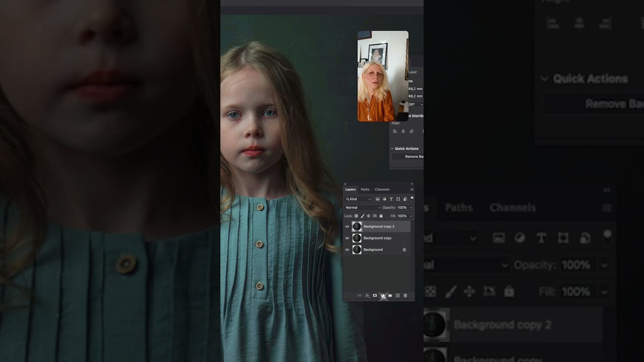Create new fill or adjustment layer
This screenshot has width=644, height=362.
point(383,296)
